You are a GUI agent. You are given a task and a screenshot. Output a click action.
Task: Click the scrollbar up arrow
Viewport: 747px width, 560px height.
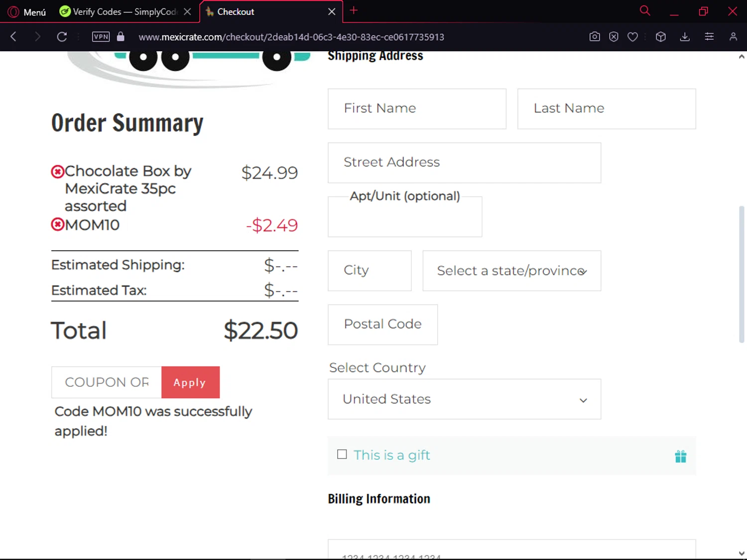(x=742, y=57)
